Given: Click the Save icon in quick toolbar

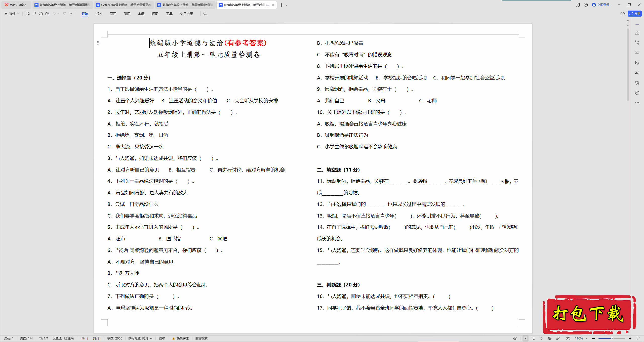Looking at the screenshot, I should click(x=28, y=14).
